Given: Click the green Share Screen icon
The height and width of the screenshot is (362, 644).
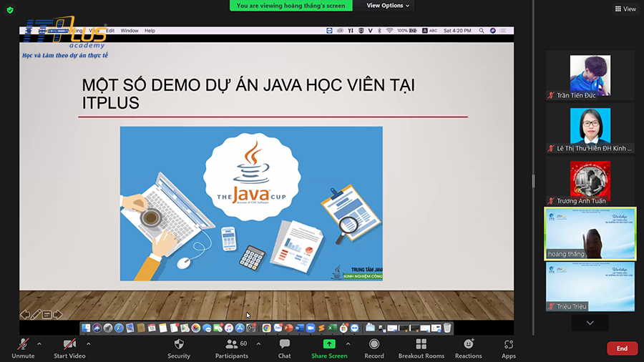Looking at the screenshot, I should pyautogui.click(x=329, y=344).
